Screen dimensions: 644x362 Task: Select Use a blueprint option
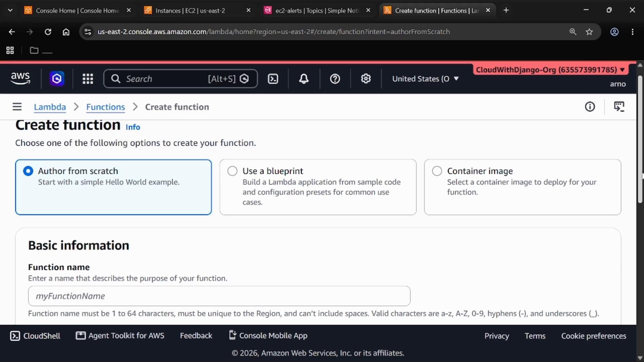click(318, 187)
